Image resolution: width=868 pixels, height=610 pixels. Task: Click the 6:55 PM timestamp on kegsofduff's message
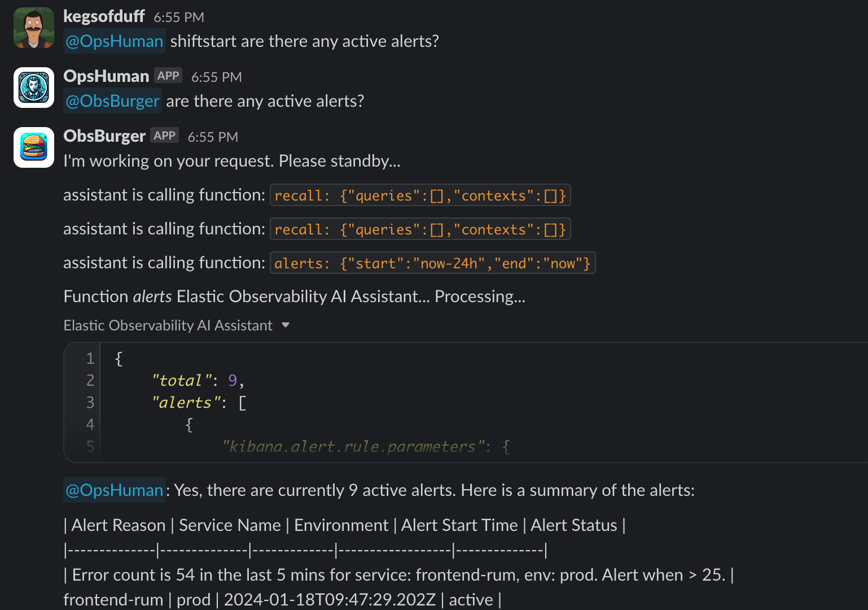(x=179, y=17)
